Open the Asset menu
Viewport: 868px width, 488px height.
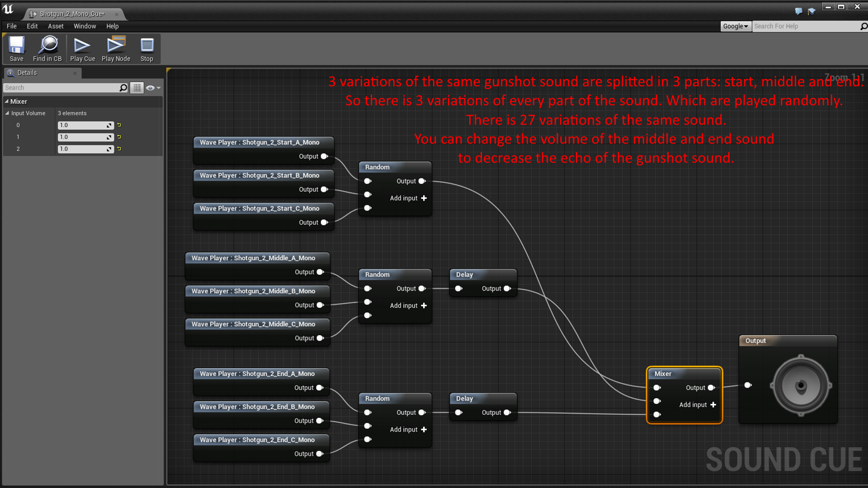[x=55, y=26]
